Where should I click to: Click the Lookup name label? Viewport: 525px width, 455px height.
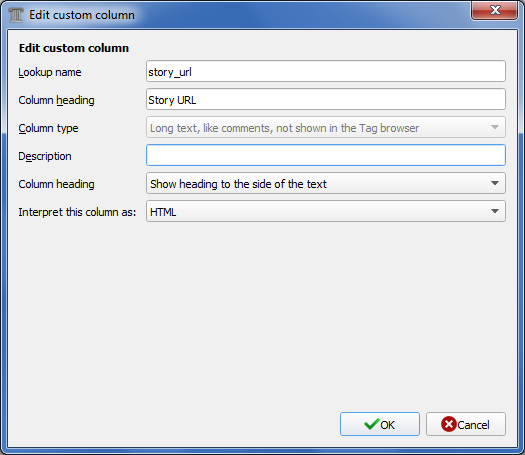(x=50, y=72)
